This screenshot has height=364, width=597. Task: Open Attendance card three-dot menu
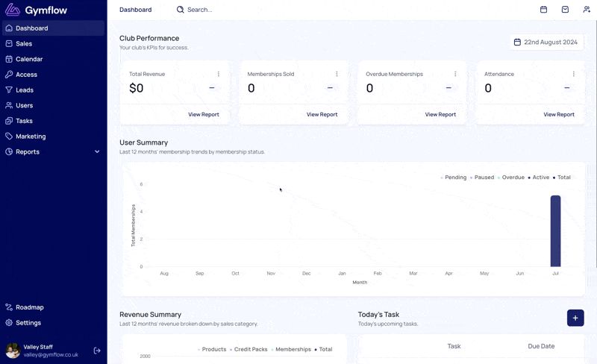(x=574, y=74)
